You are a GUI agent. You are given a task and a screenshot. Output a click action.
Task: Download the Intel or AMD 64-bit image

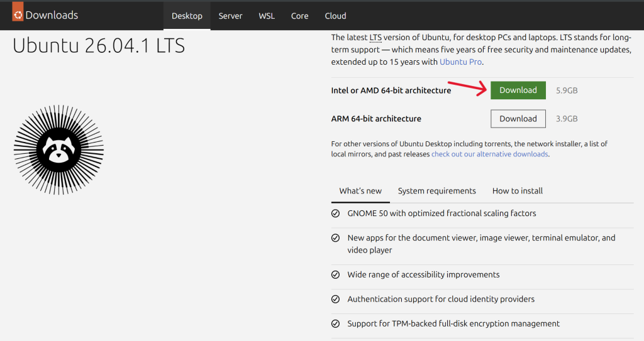pyautogui.click(x=518, y=90)
